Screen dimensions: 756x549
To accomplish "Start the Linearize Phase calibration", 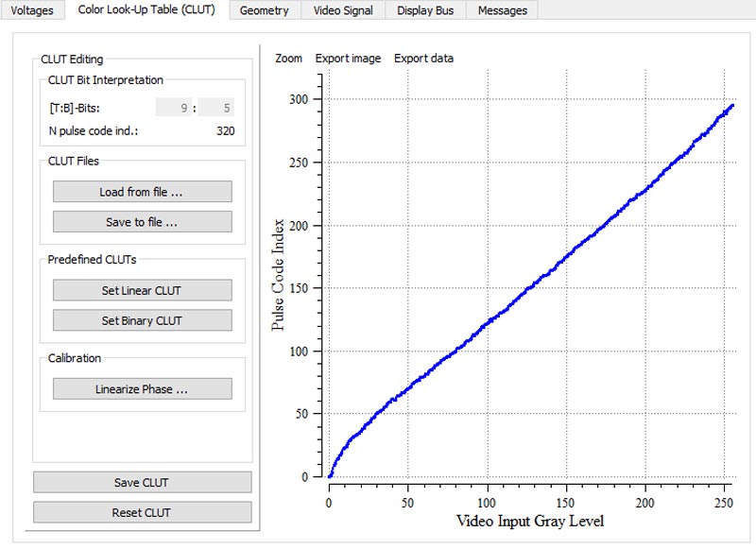I will (x=143, y=389).
